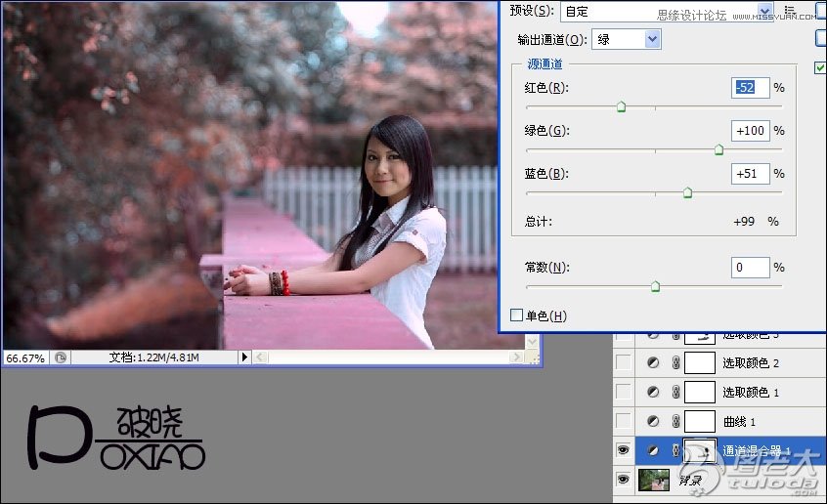Click the 文档:1.22M/4.81M status text
Screen dimensions: 827x504
153,357
